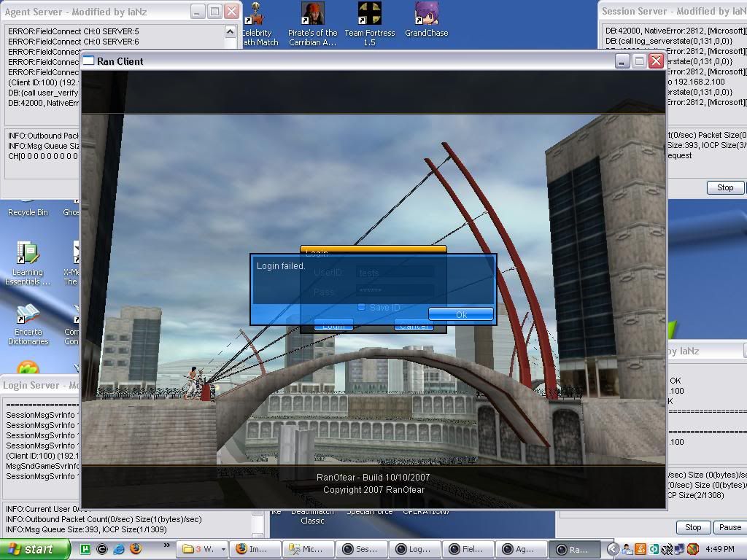The image size is (747, 560).
Task: Expand the quick launch overflow chevron
Action: tap(166, 545)
